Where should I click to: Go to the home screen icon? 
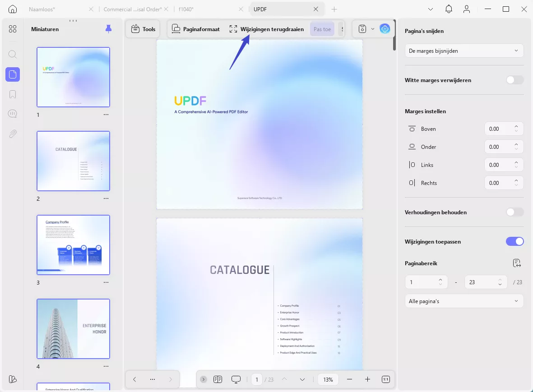click(13, 9)
